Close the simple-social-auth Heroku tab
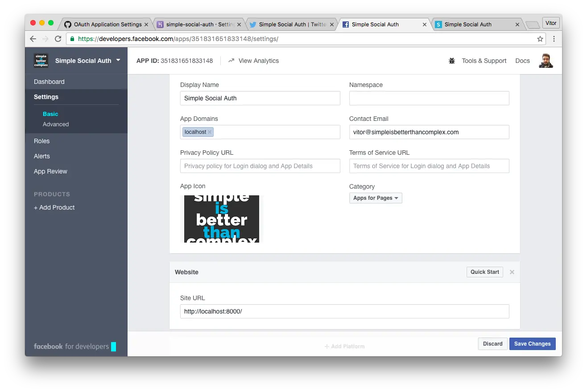This screenshot has width=587, height=392. (x=239, y=25)
